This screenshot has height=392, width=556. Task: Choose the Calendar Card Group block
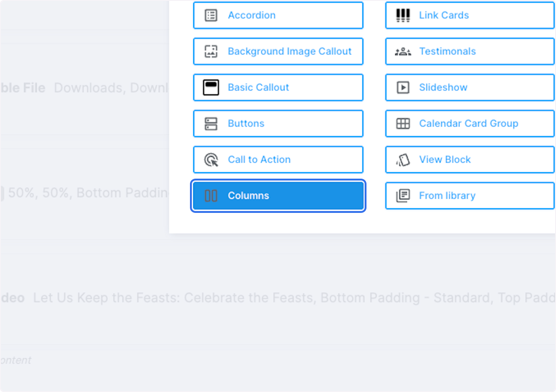pyautogui.click(x=469, y=123)
